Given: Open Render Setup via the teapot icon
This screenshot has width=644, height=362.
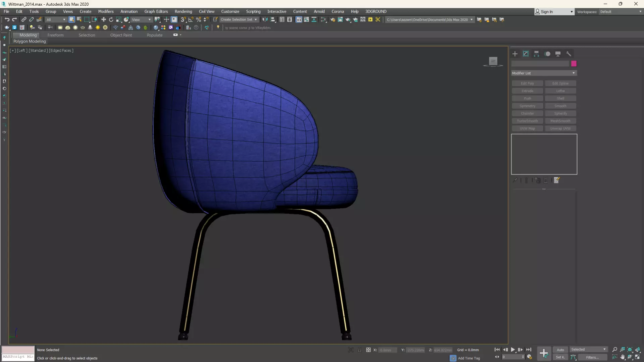Looking at the screenshot, I should 333,19.
